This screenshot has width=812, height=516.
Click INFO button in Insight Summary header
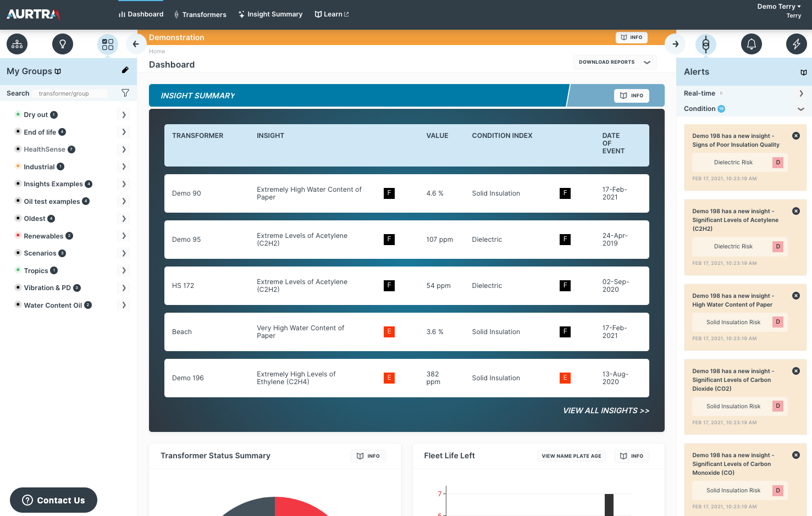click(632, 96)
